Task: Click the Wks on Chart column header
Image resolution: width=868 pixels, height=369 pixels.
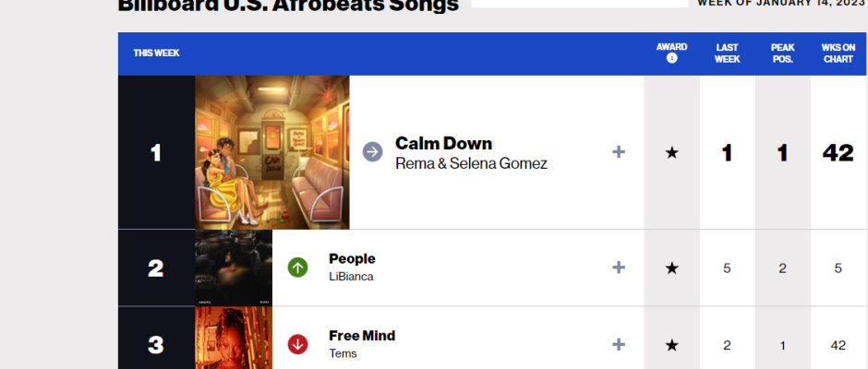Action: click(838, 53)
